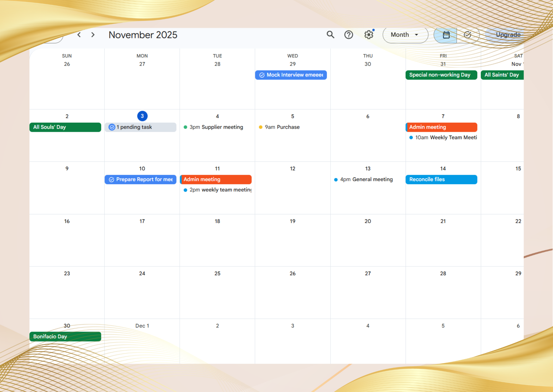Open the blue Reconcile files event
Screen dimensions: 553x392
click(441, 180)
